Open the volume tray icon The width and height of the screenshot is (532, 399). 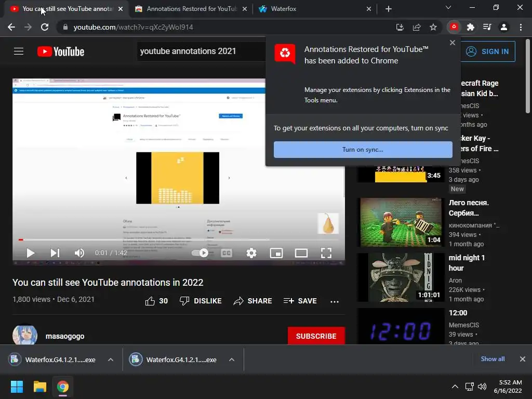[x=482, y=387]
